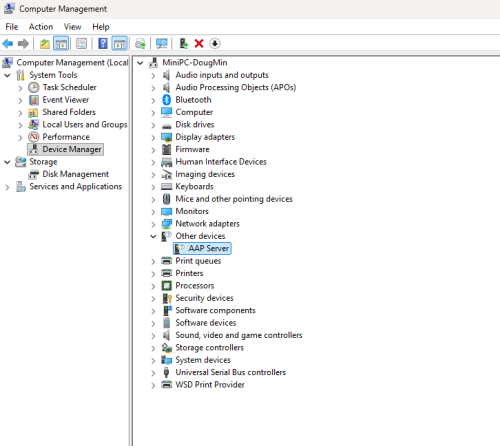Toggle Show/Hide Action Pane toolbar icon
The image size is (500, 446).
119,44
